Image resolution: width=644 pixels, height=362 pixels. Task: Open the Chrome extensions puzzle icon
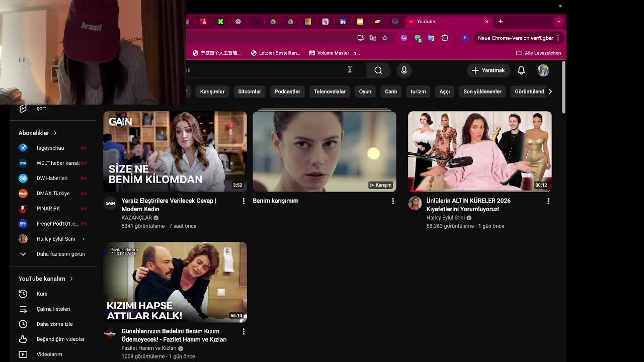(445, 38)
